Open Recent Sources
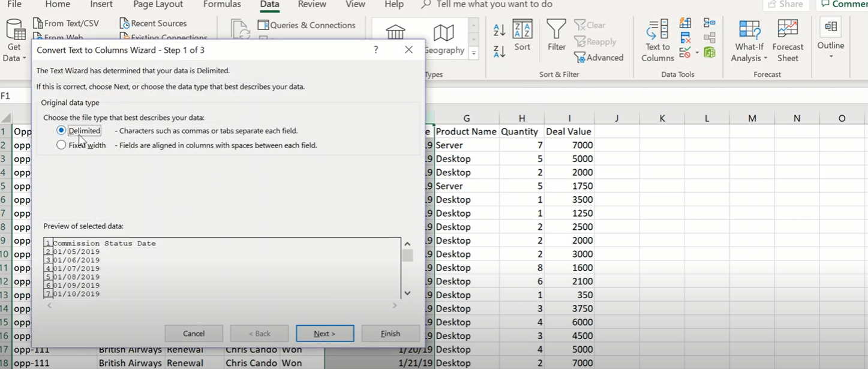The height and width of the screenshot is (369, 868). (153, 23)
